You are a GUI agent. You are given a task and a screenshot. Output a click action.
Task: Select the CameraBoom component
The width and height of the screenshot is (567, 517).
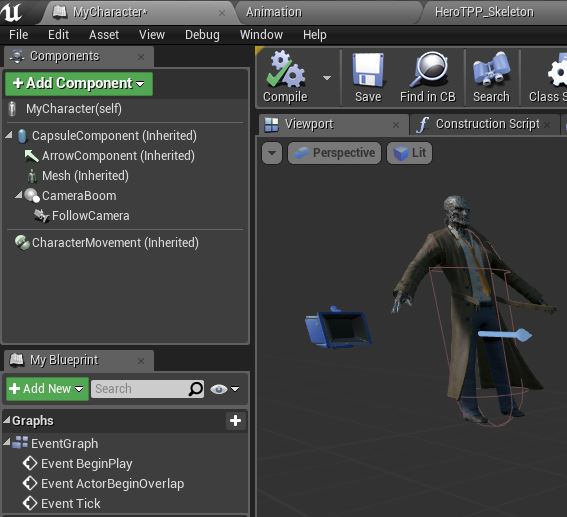(79, 196)
